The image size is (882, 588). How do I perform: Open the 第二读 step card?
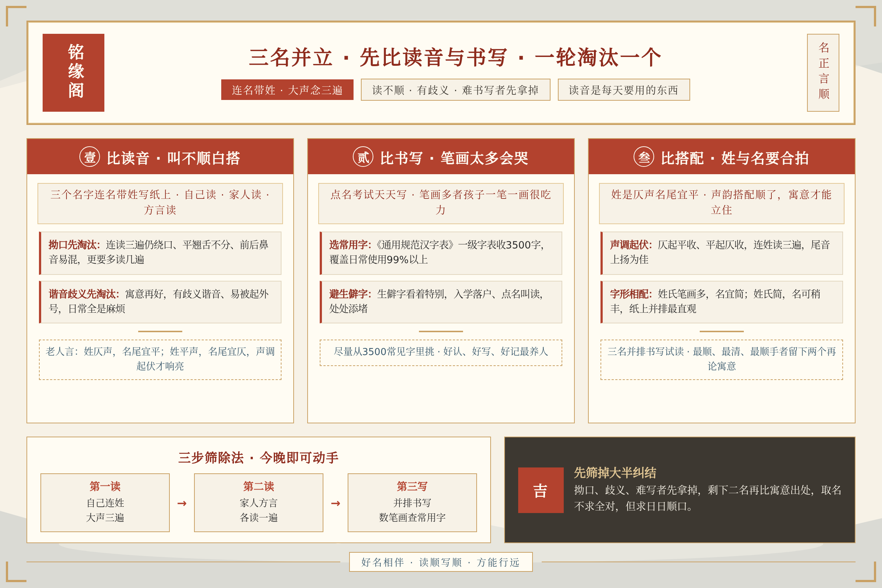tap(259, 502)
